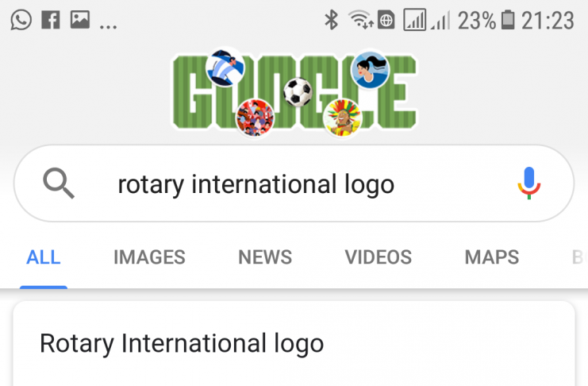This screenshot has height=386, width=588.
Task: Open the VIDEOS results tab
Action: [x=378, y=257]
